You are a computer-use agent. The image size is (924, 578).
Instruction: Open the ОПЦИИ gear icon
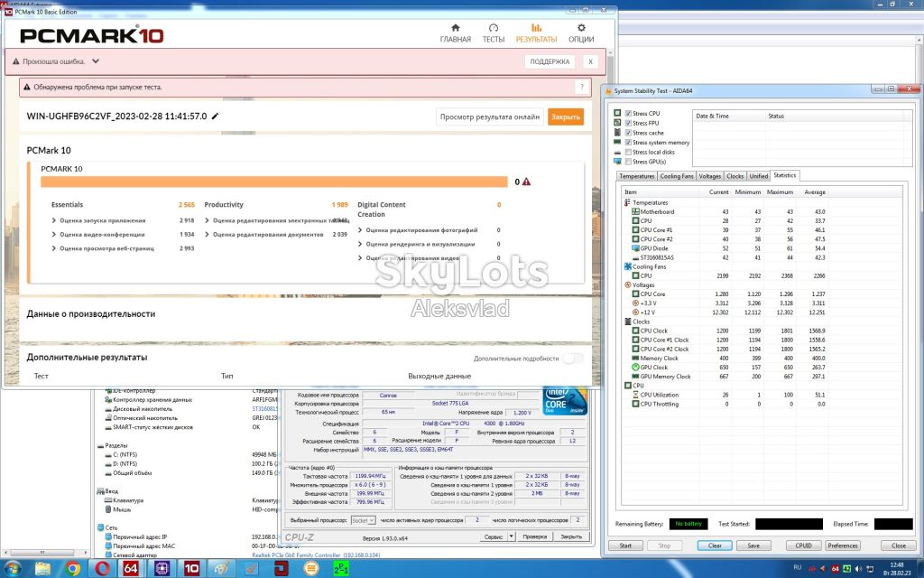tap(581, 28)
